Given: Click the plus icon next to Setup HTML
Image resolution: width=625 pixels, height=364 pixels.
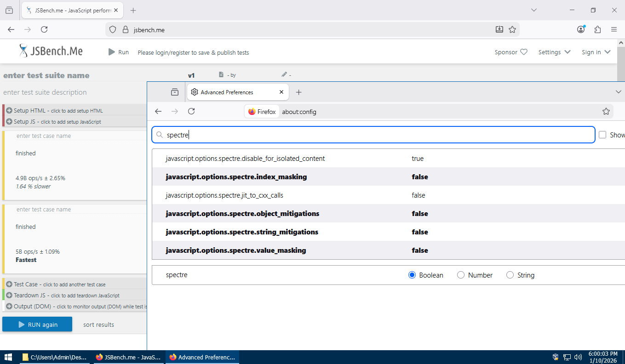Looking at the screenshot, I should [x=9, y=111].
